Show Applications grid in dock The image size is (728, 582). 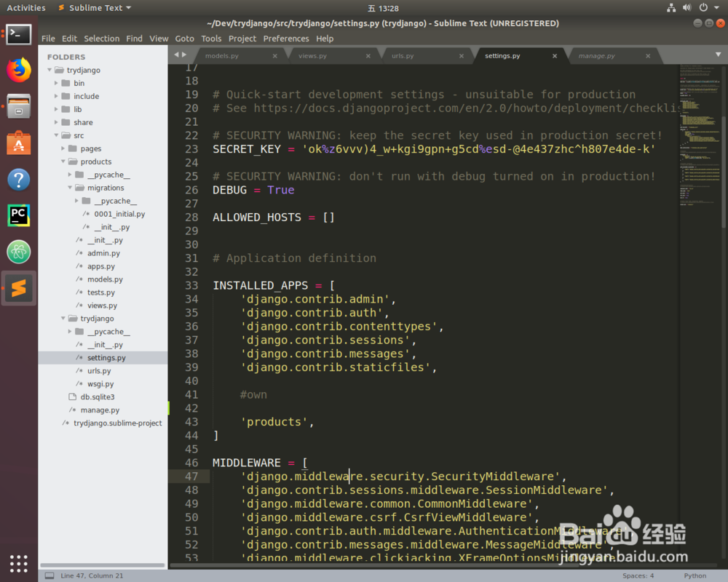[x=19, y=563]
